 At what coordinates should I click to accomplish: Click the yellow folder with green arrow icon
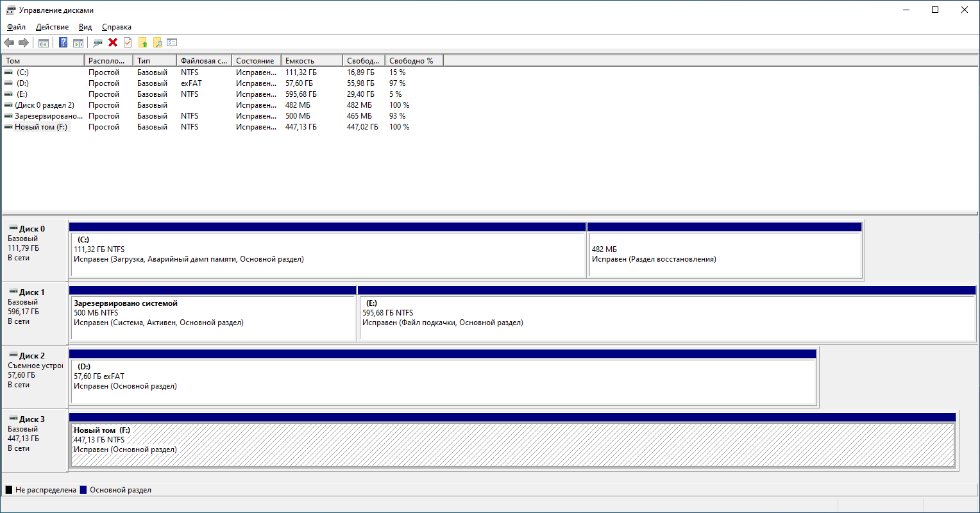(142, 42)
